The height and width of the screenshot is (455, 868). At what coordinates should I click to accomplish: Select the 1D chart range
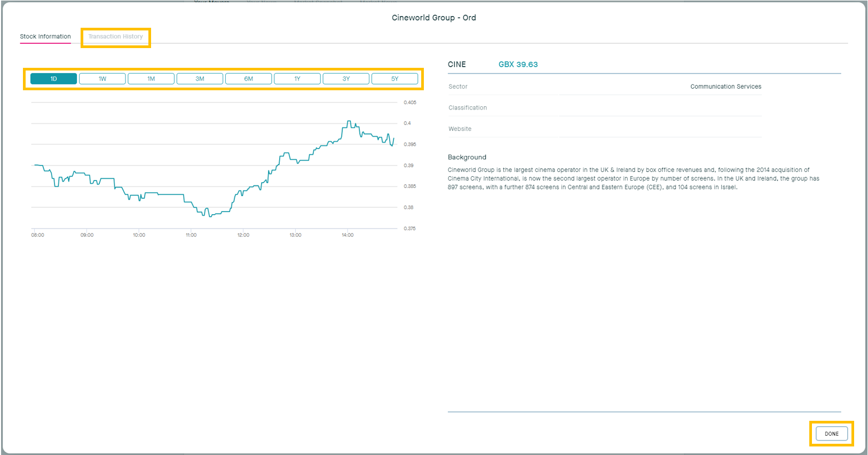(x=53, y=79)
